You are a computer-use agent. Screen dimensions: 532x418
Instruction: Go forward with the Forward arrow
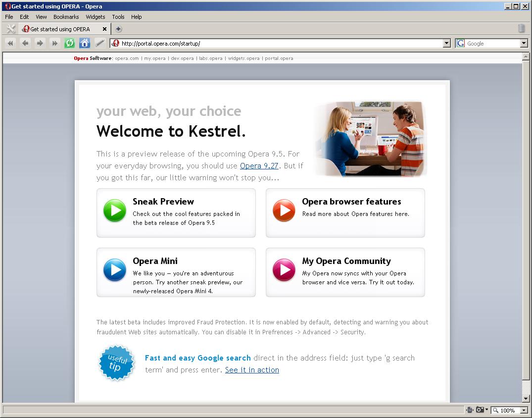[40, 43]
